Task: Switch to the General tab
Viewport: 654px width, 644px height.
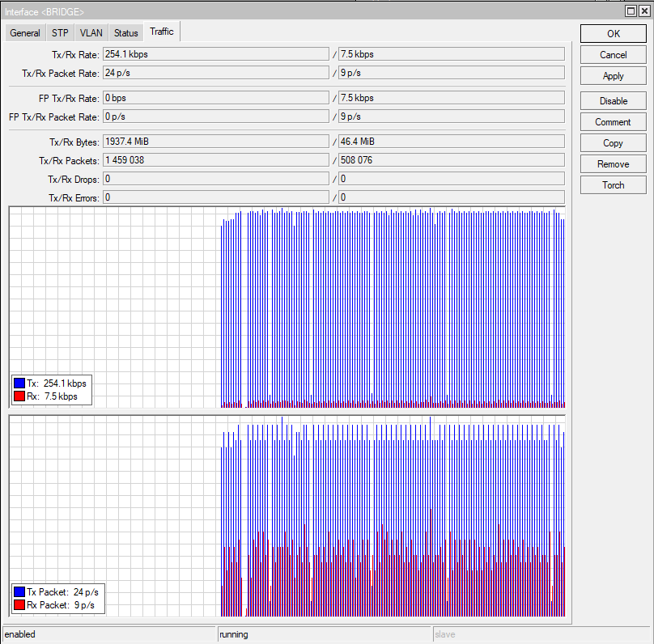Action: (25, 33)
